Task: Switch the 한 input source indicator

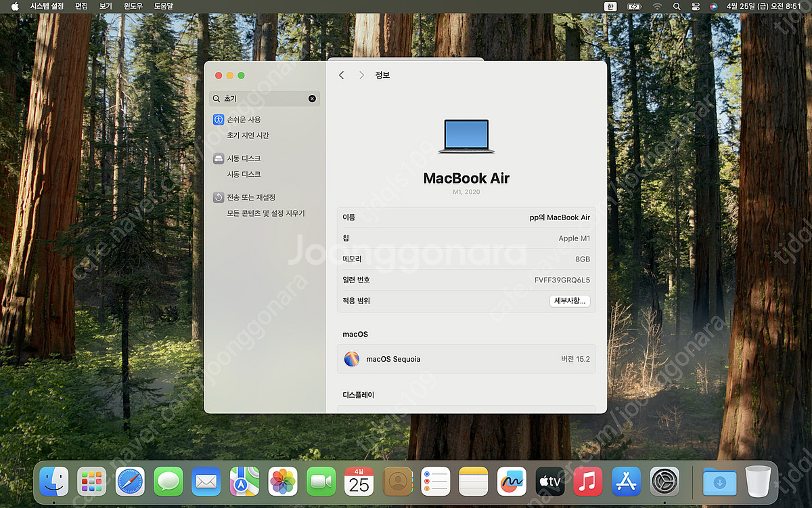Action: (x=611, y=6)
